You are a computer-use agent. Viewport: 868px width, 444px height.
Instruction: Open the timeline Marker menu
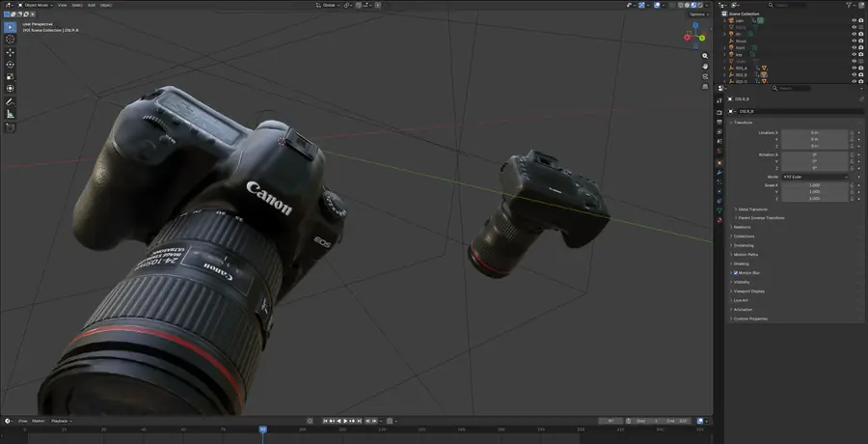click(39, 421)
